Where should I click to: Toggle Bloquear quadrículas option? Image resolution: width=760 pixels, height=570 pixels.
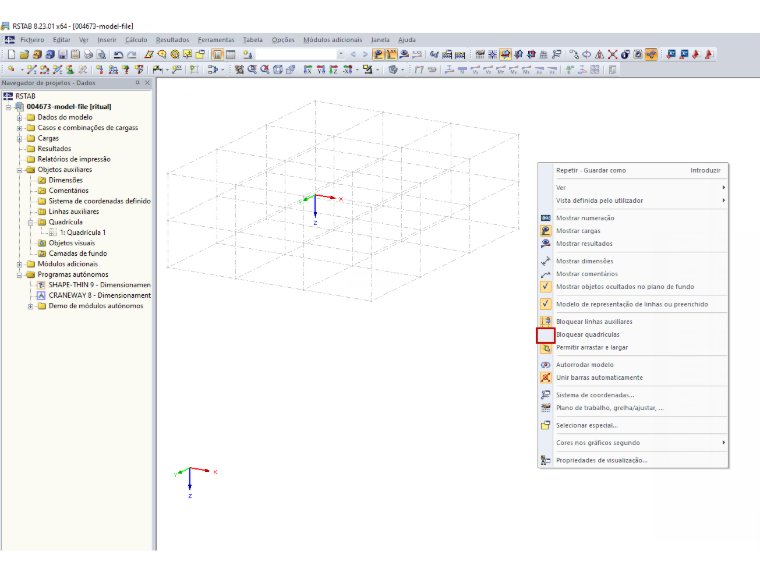[x=546, y=335]
